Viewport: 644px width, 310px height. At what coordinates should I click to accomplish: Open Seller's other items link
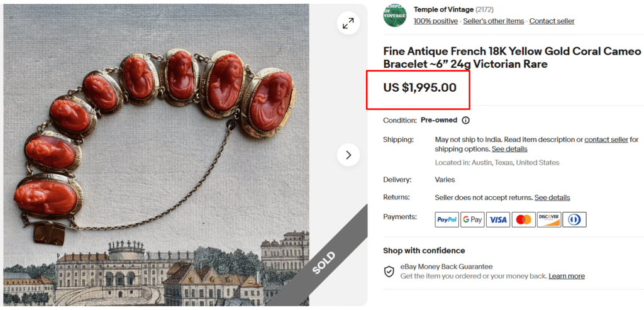point(494,21)
